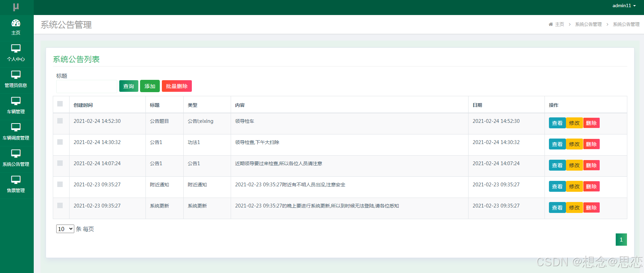Edit the 附近通知 announcement
644x273 pixels.
(x=574, y=186)
